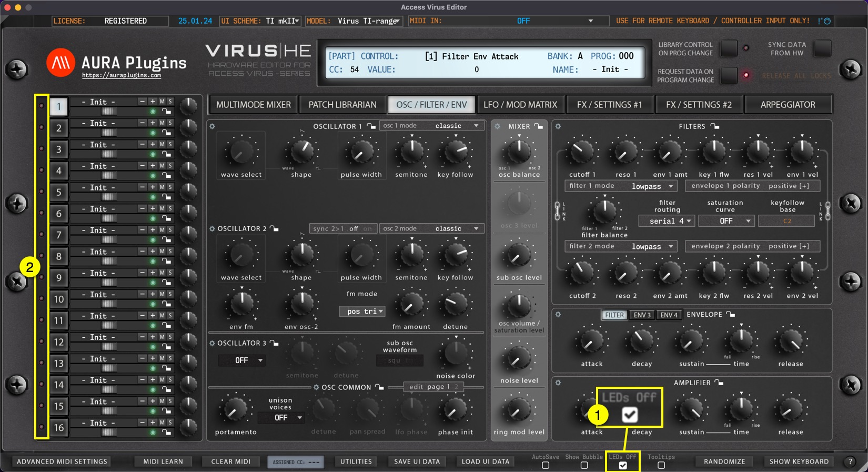Toggle the Library Control on Prog Change button
This screenshot has height=472, width=868.
tap(729, 48)
